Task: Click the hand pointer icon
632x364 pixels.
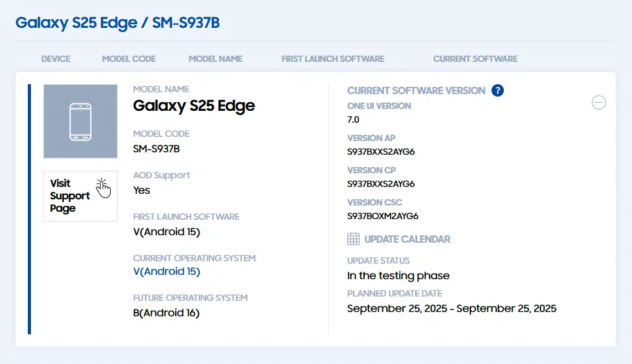Action: click(x=103, y=187)
